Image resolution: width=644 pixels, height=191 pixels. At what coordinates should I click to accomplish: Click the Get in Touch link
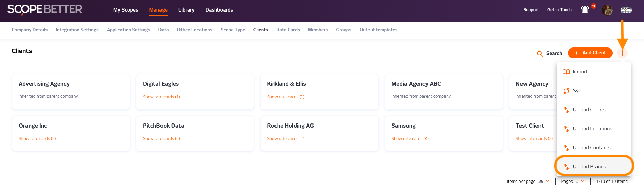coord(559,10)
